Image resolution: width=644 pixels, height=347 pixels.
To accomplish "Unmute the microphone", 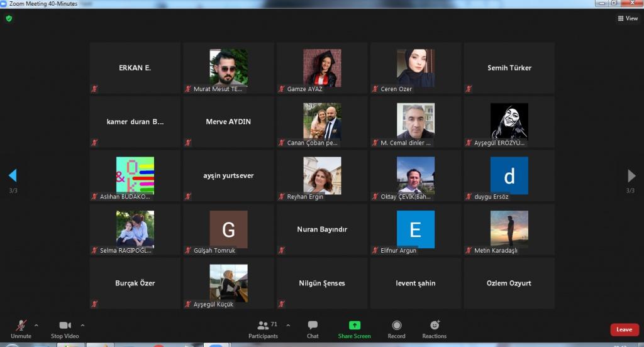I will [21, 329].
